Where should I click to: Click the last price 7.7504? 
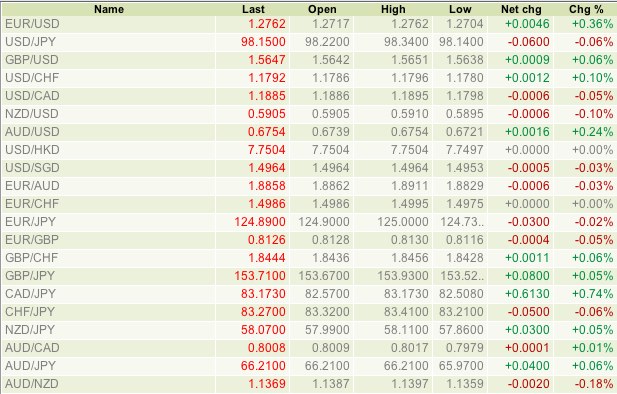[x=267, y=150]
